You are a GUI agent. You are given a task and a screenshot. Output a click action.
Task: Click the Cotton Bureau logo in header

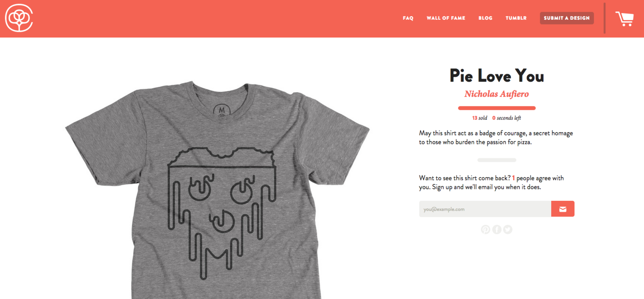(19, 18)
